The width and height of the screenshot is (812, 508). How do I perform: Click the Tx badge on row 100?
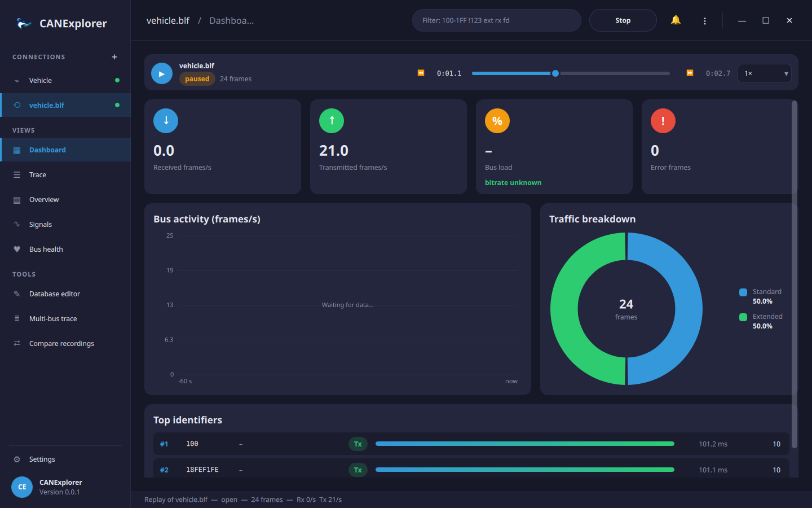(x=358, y=444)
